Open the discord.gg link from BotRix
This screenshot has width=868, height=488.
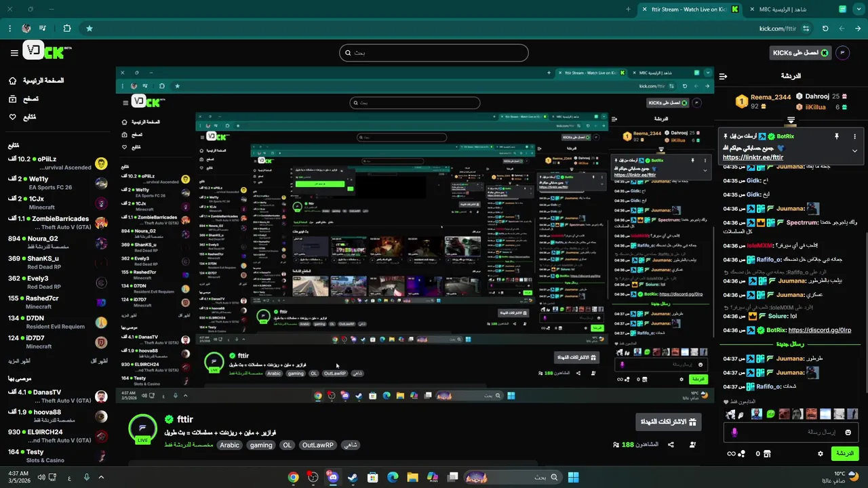click(820, 330)
